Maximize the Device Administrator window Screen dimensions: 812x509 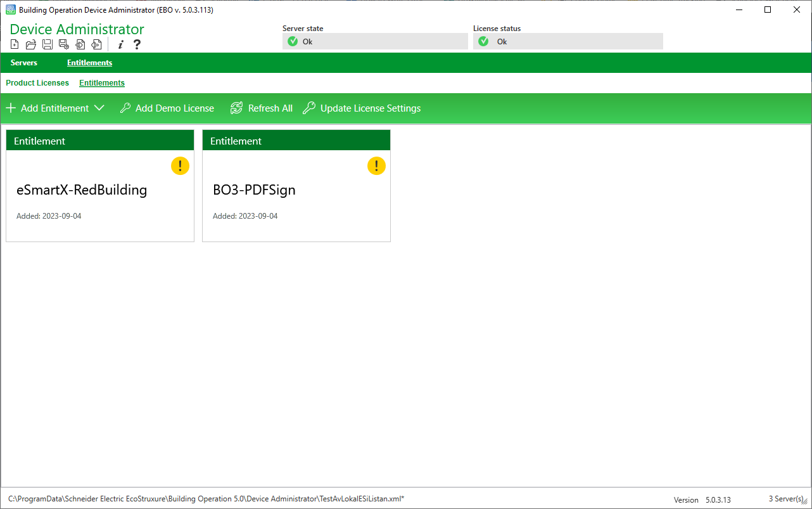pyautogui.click(x=768, y=10)
